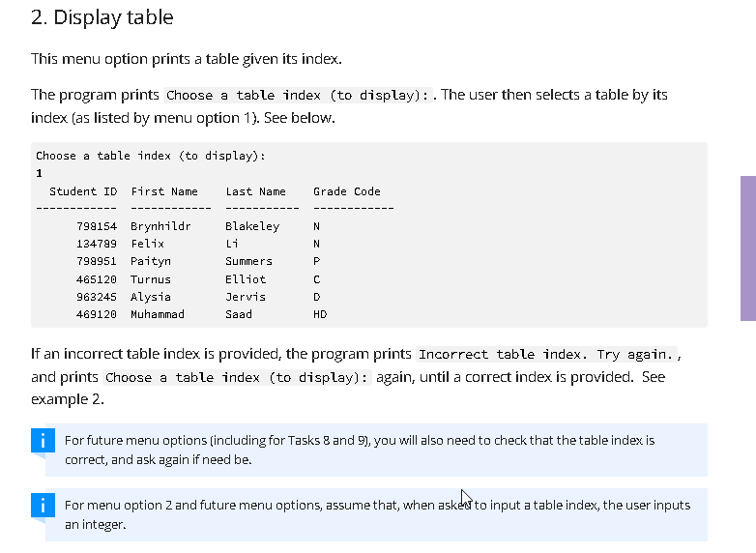Click the 'Last Name' column header

[x=255, y=191]
